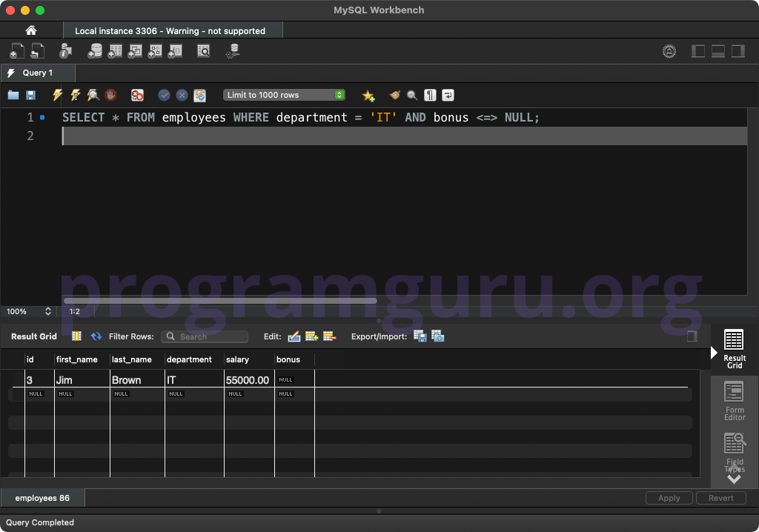
Task: Change the 100% zoom stepper
Action: pos(48,311)
